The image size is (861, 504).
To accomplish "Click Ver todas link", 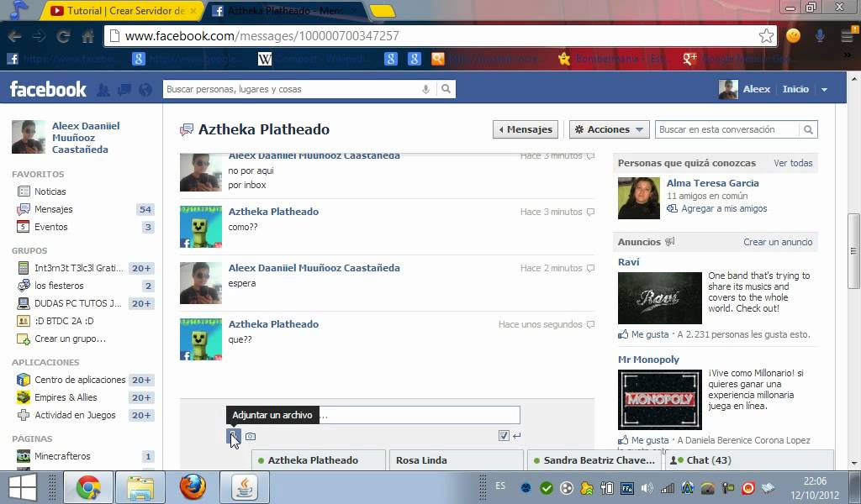I will tap(793, 163).
